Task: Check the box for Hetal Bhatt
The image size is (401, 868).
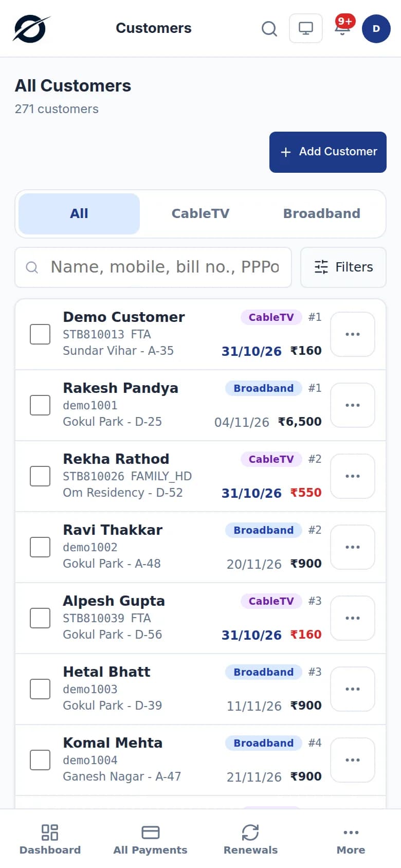Action: [x=40, y=689]
